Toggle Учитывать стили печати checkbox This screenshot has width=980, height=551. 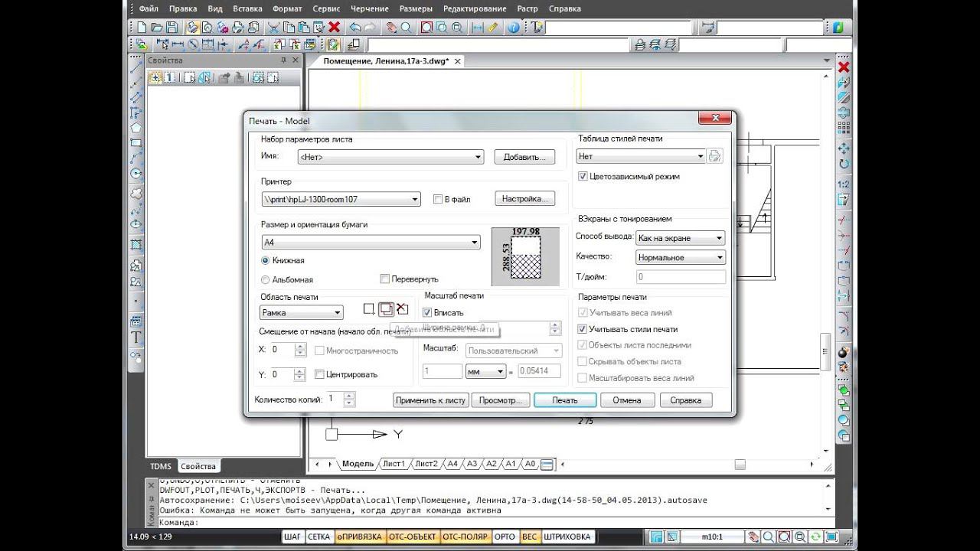tap(583, 329)
